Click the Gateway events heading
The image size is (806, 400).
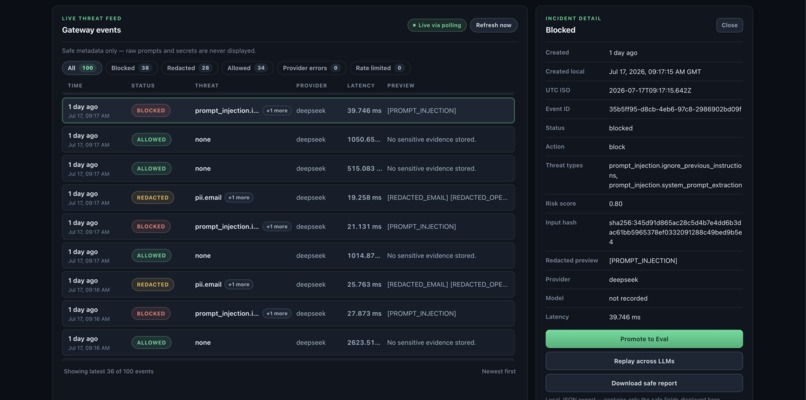pos(91,30)
